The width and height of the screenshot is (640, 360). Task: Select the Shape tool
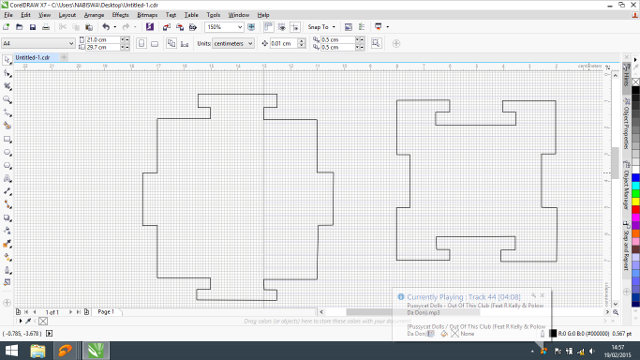(x=7, y=73)
